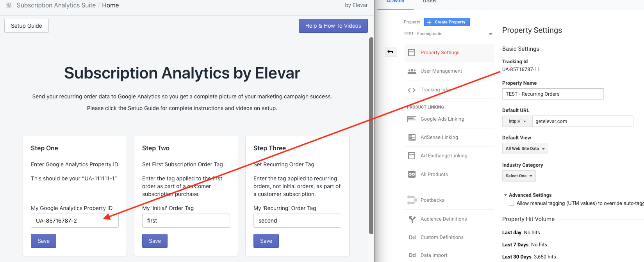The height and width of the screenshot is (262, 644).
Task: Save the Step Two initial order tag
Action: [x=155, y=241]
